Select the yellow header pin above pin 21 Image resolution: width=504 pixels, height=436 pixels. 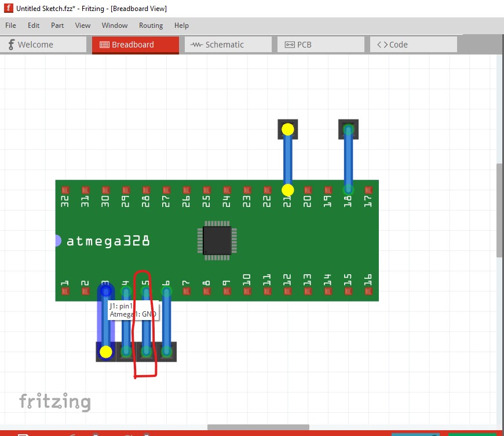coord(288,129)
